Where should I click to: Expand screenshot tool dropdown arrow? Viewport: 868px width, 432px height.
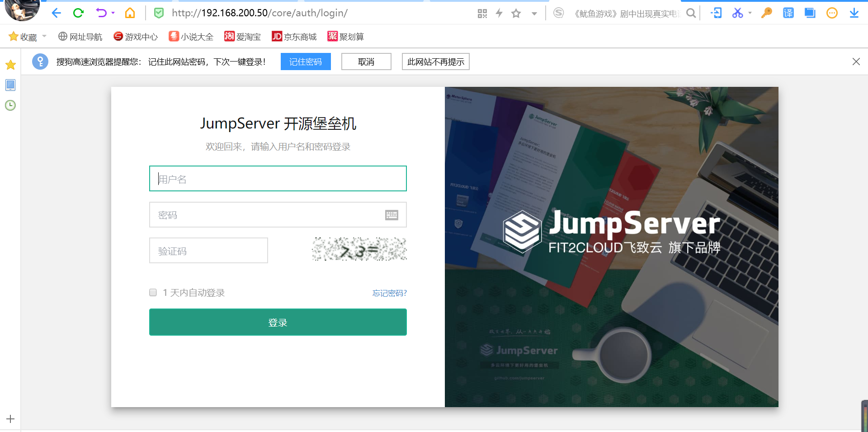(x=750, y=13)
